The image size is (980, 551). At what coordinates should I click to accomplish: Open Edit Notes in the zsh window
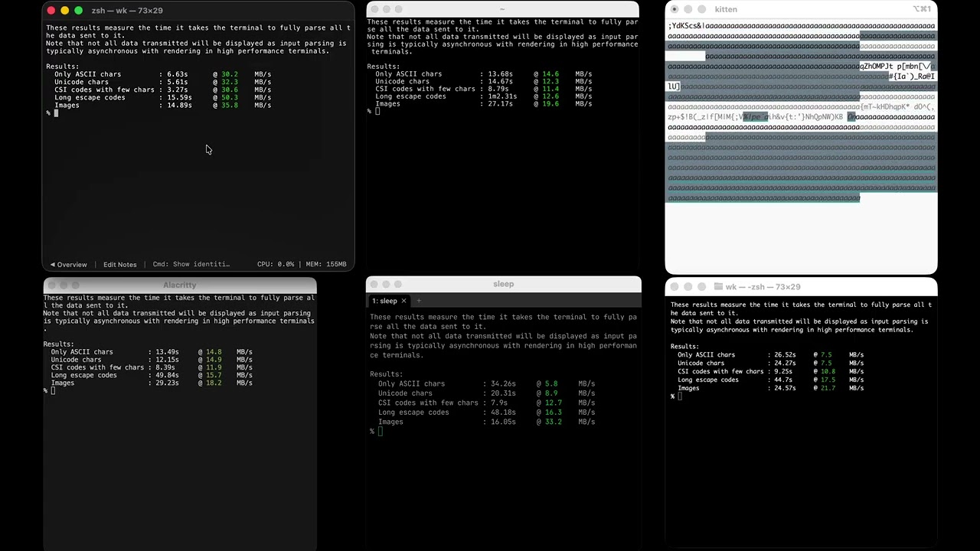120,265
